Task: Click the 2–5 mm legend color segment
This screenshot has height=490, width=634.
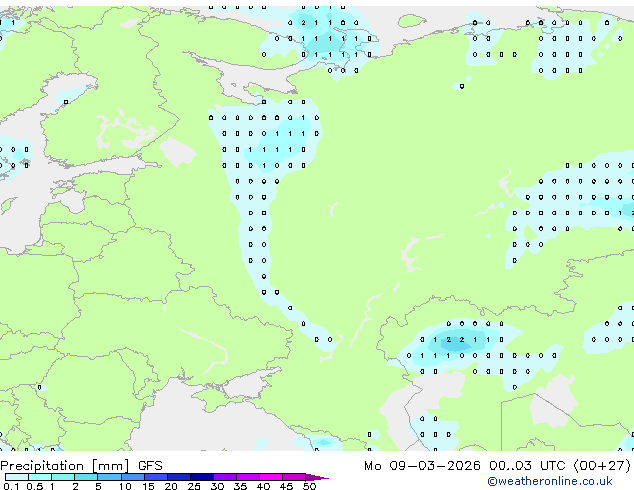Action: click(x=86, y=477)
